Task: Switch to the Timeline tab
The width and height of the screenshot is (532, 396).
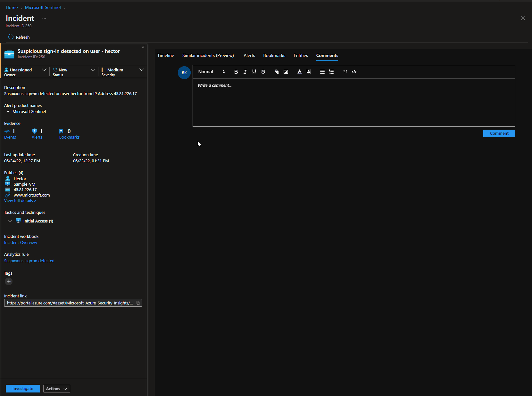Action: pyautogui.click(x=166, y=55)
